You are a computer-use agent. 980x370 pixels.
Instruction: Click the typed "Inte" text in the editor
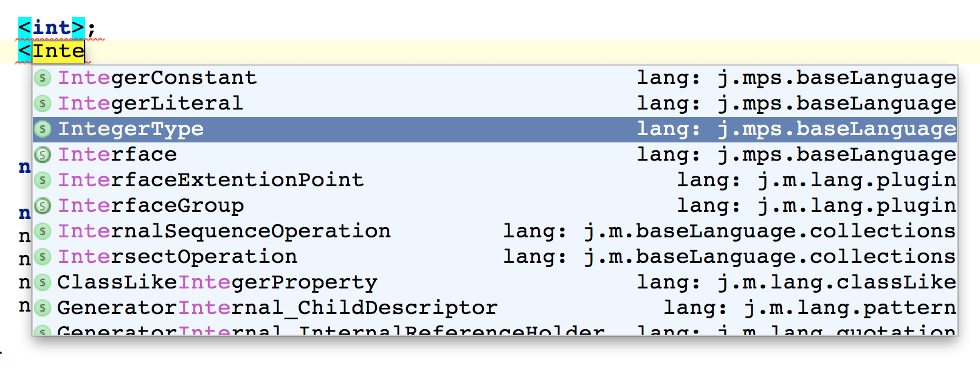click(x=58, y=52)
